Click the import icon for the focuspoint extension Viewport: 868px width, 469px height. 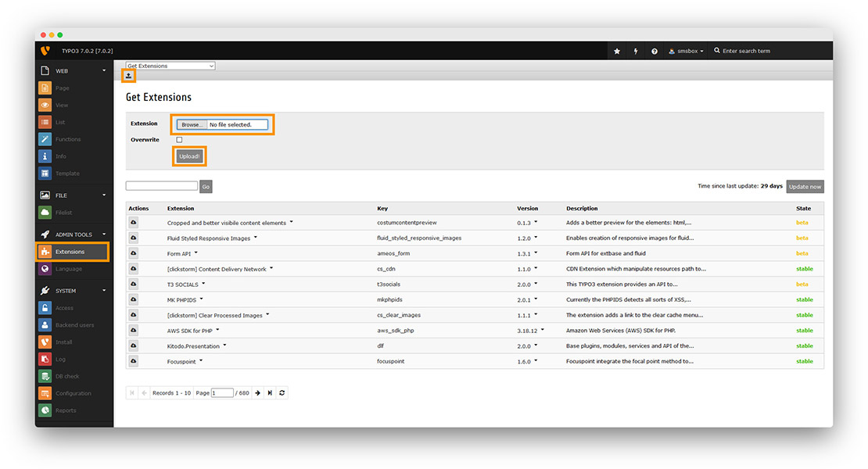133,361
